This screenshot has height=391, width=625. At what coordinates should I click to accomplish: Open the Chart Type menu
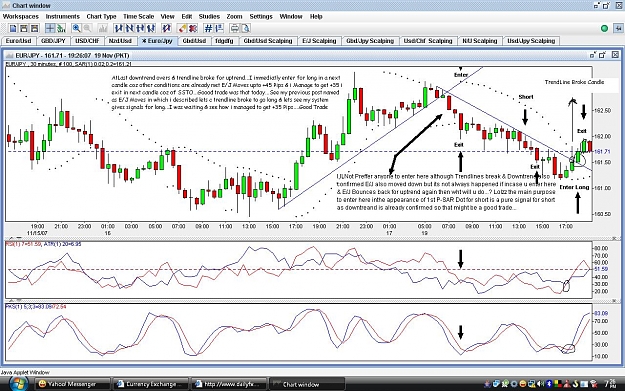(101, 16)
